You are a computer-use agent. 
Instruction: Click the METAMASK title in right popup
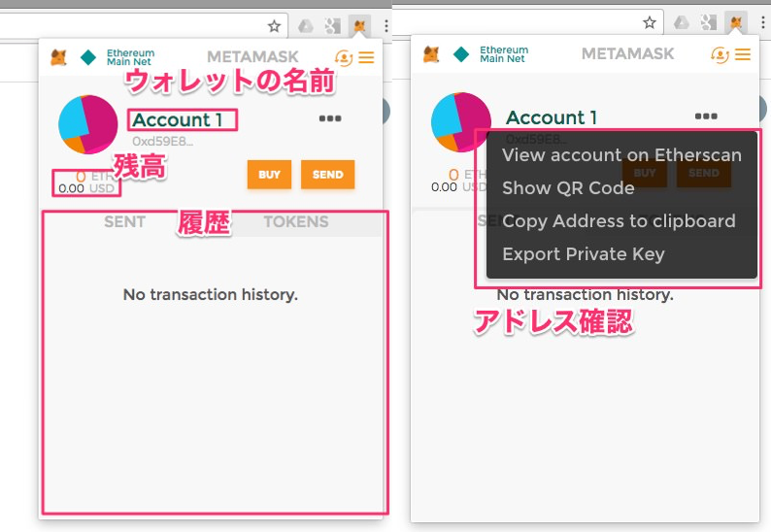tap(628, 53)
